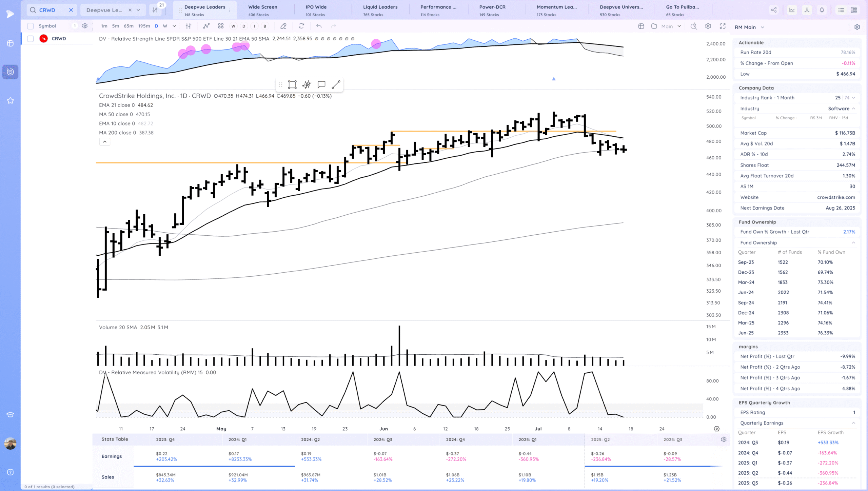This screenshot has height=491, width=868.
Task: Click the bar chart style icon
Action: 189,26
